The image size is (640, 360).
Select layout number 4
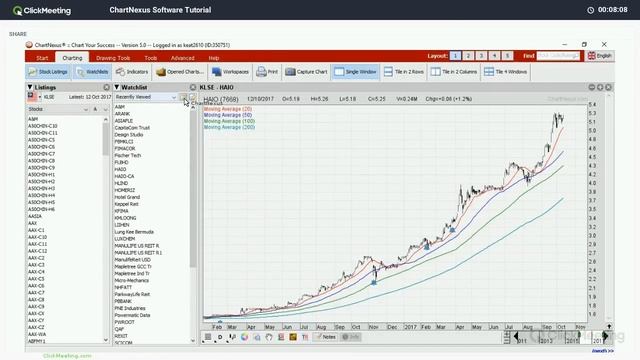click(x=494, y=56)
